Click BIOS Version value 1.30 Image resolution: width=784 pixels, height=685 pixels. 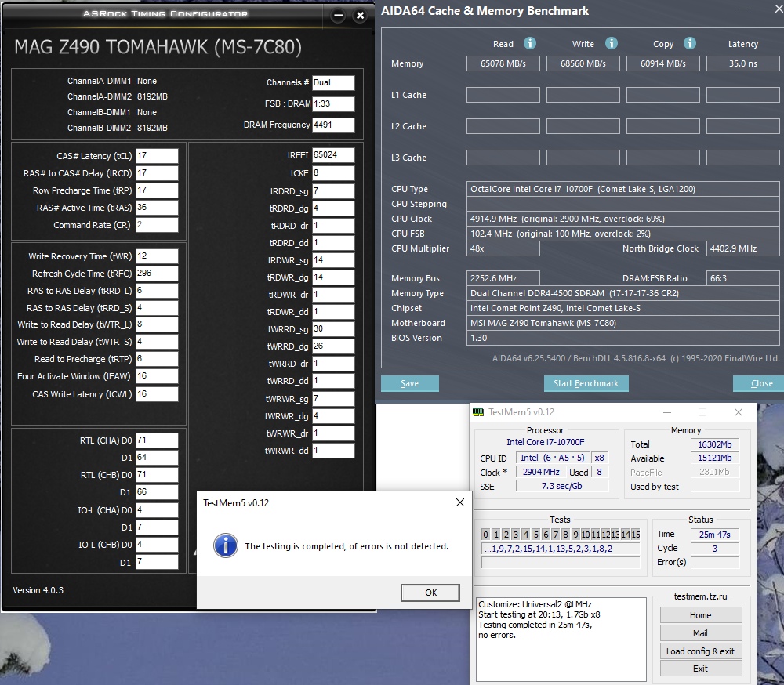pyautogui.click(x=623, y=338)
